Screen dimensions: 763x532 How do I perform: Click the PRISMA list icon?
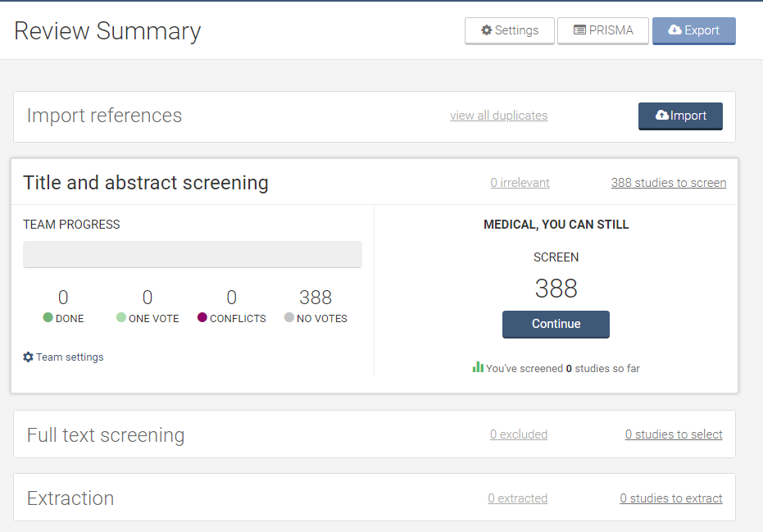pyautogui.click(x=579, y=30)
